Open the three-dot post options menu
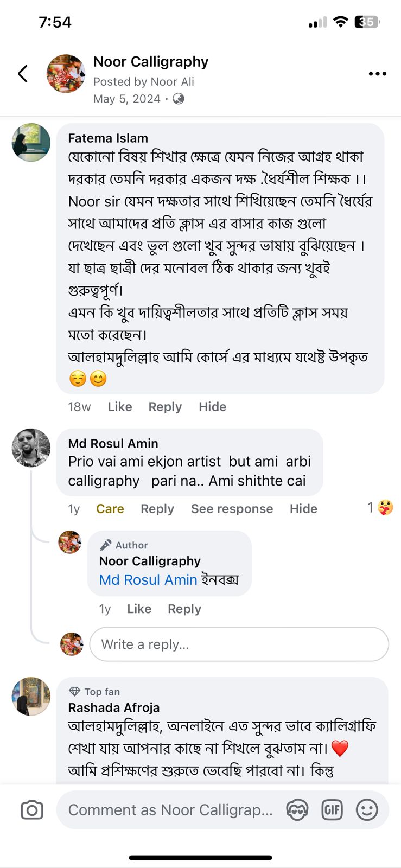The image size is (401, 868). (x=377, y=74)
